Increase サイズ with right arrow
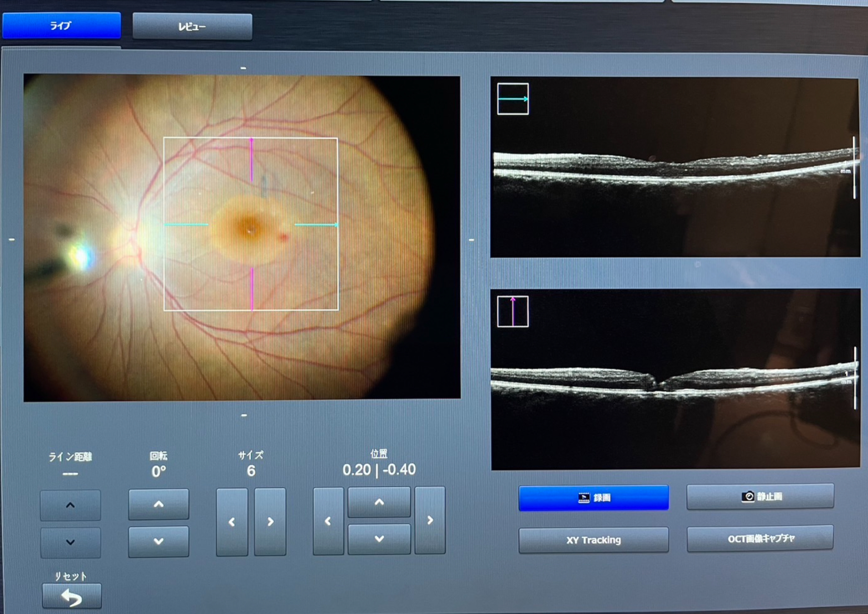Image resolution: width=868 pixels, height=614 pixels. [270, 522]
